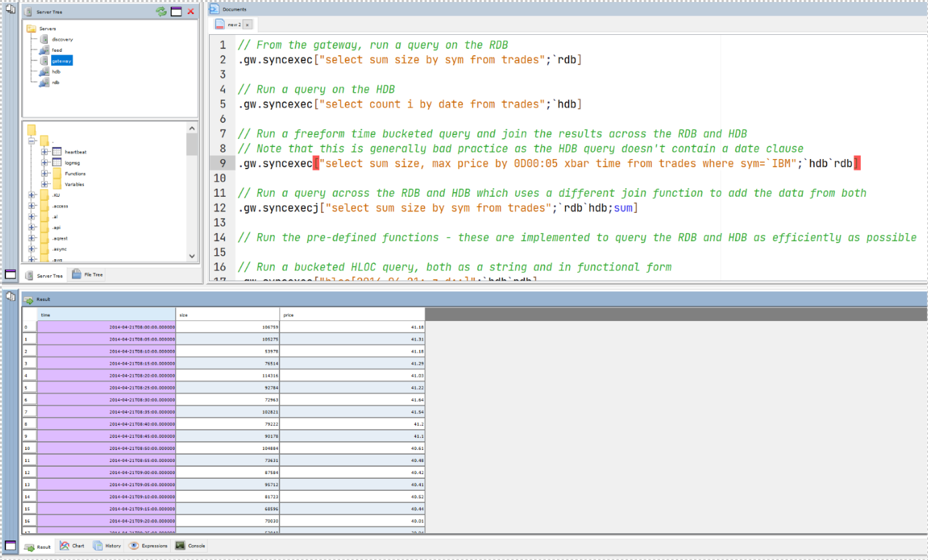This screenshot has width=928, height=560.
Task: Select the Variables folder node
Action: click(75, 185)
